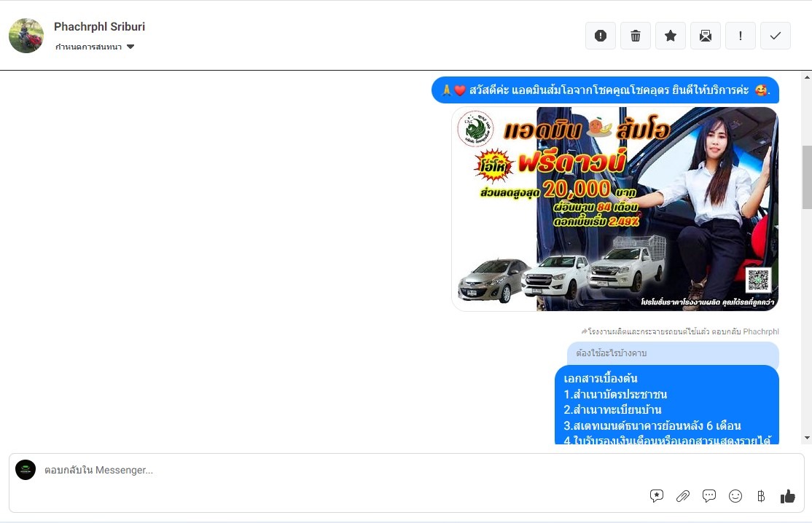Click the chat scrollbar down arrow

coord(807,439)
